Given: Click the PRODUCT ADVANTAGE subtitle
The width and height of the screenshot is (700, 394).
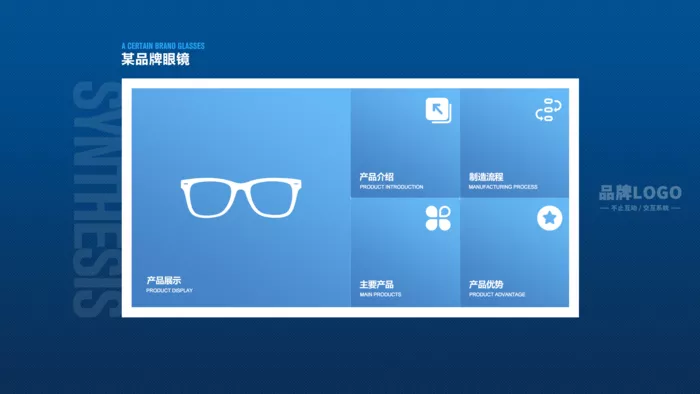Looking at the screenshot, I should (x=497, y=294).
